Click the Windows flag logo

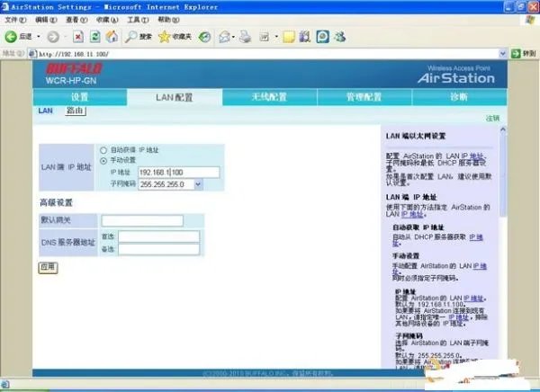(x=531, y=20)
